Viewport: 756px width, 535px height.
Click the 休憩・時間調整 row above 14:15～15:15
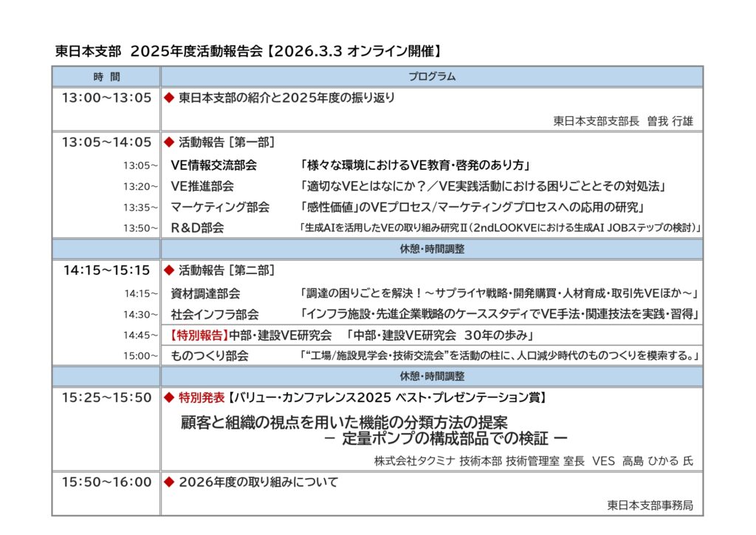pyautogui.click(x=432, y=249)
